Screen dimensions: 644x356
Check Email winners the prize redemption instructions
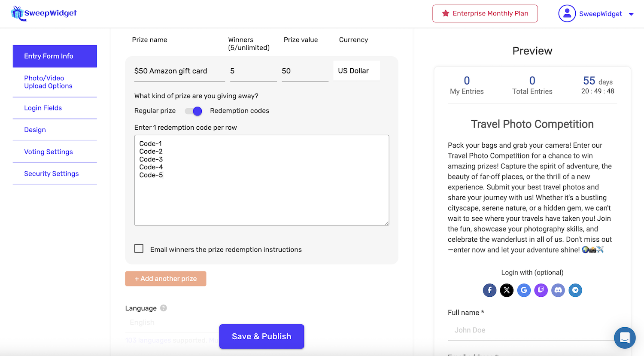pyautogui.click(x=139, y=249)
